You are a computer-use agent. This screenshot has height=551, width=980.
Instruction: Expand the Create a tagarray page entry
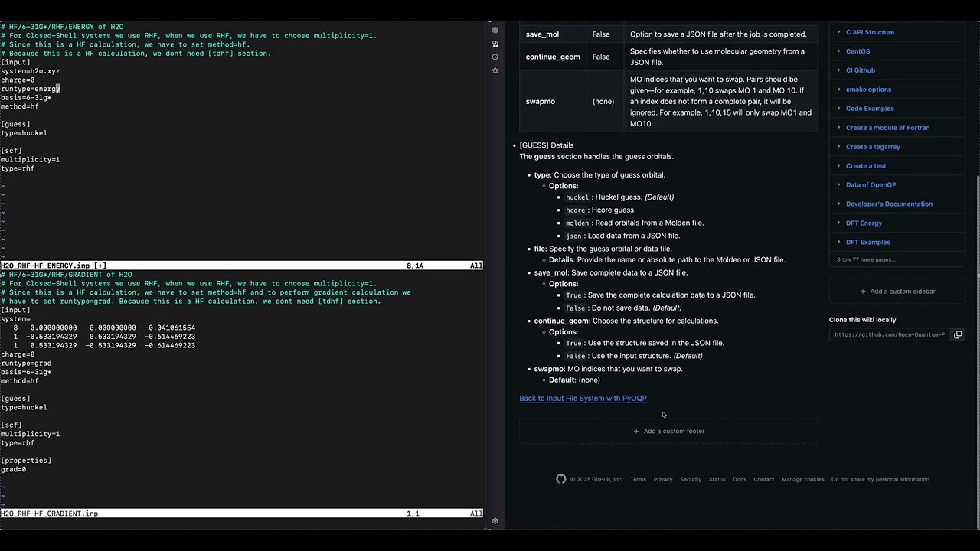point(838,147)
